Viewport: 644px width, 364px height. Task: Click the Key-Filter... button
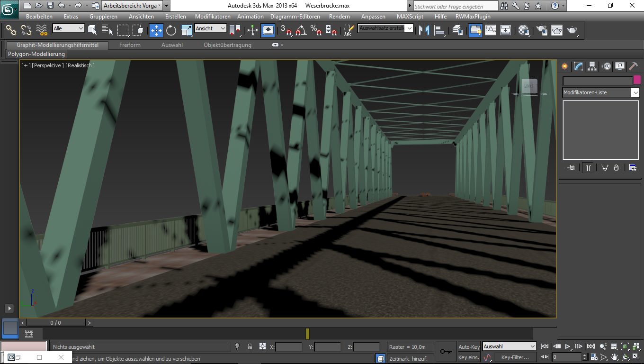[x=515, y=357]
